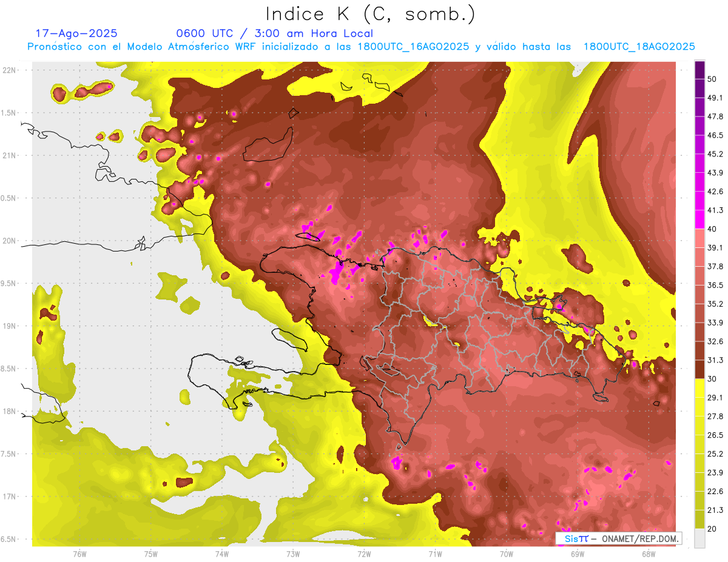Screen dimensions: 728x562
Task: Click the "0600 UTC / 3:00 am Hora Local" time label
Action: click(x=274, y=33)
